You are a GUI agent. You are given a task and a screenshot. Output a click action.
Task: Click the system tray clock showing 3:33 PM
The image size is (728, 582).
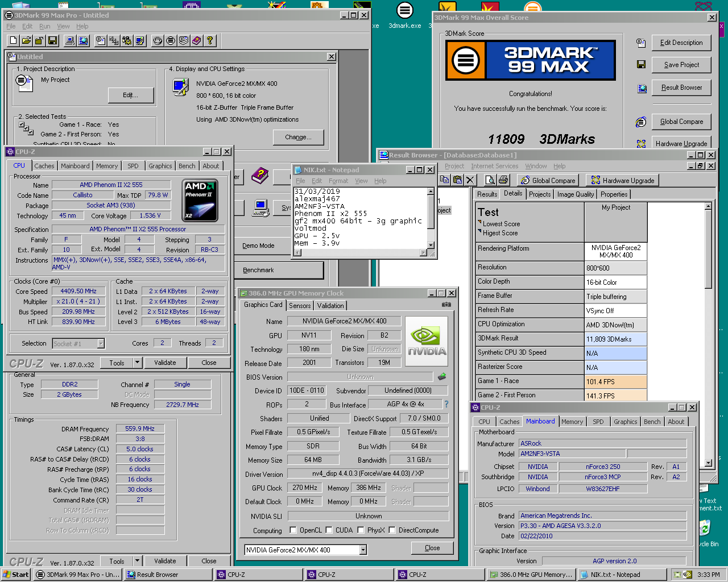[x=709, y=575]
